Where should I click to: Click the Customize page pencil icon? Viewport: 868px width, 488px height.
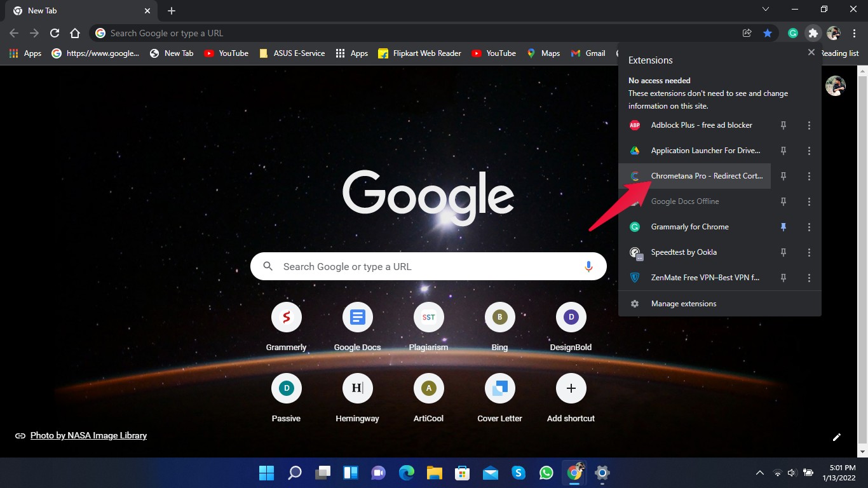837,437
